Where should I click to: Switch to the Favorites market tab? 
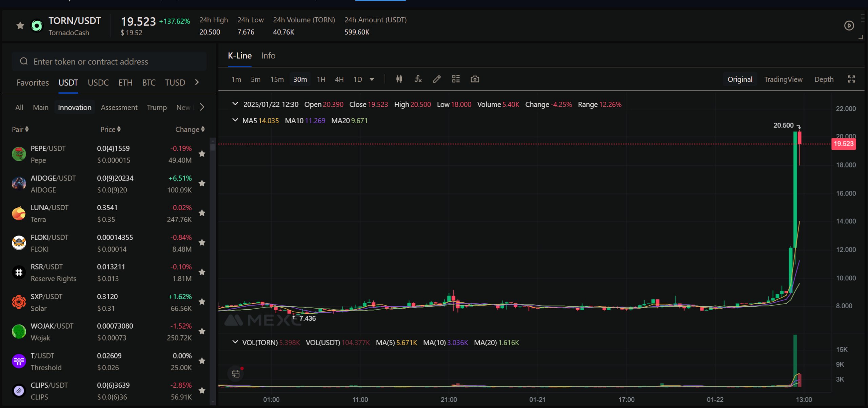pos(33,82)
